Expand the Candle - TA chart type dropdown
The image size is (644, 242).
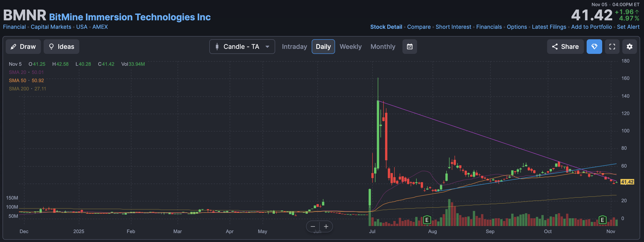242,47
